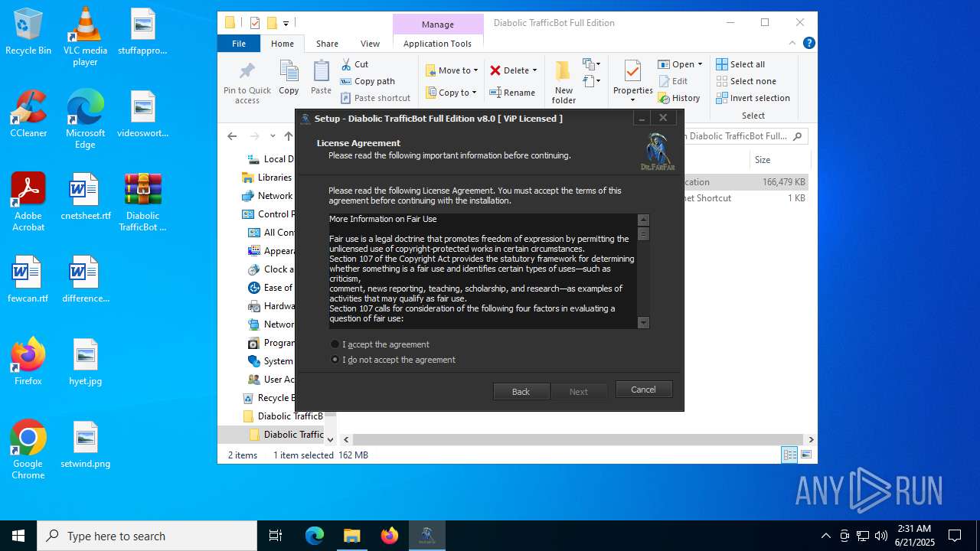Click the Rename command
The width and height of the screenshot is (980, 551).
513,93
